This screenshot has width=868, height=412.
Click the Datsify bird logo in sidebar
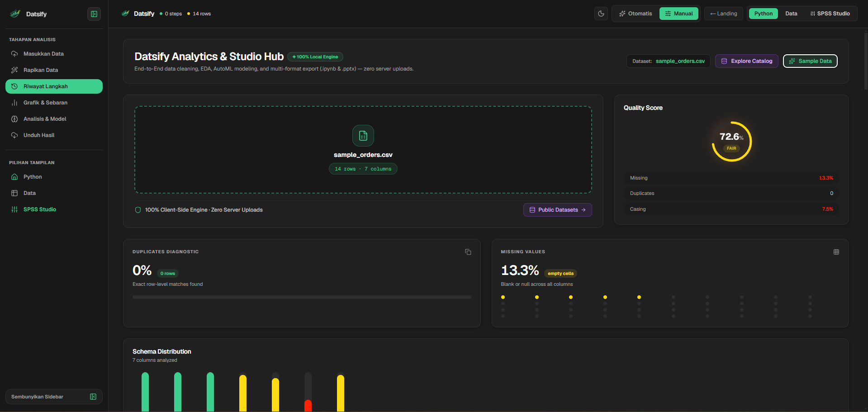click(x=15, y=14)
